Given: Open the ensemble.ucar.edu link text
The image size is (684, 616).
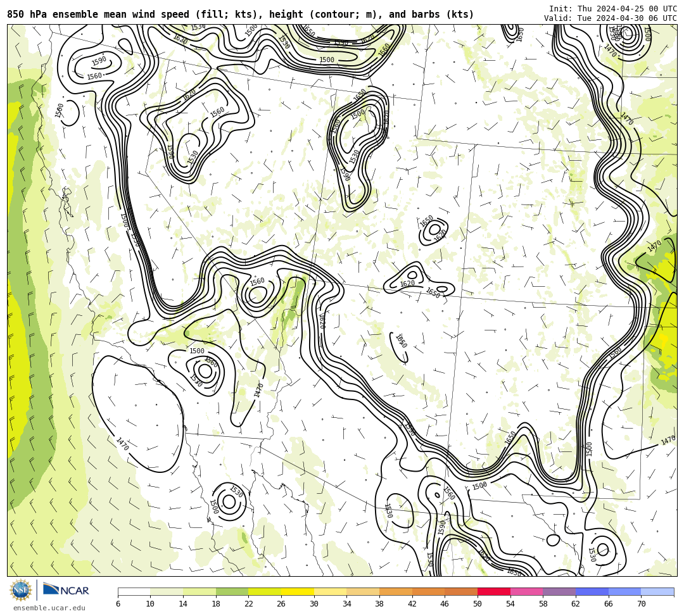Looking at the screenshot, I should [49, 608].
